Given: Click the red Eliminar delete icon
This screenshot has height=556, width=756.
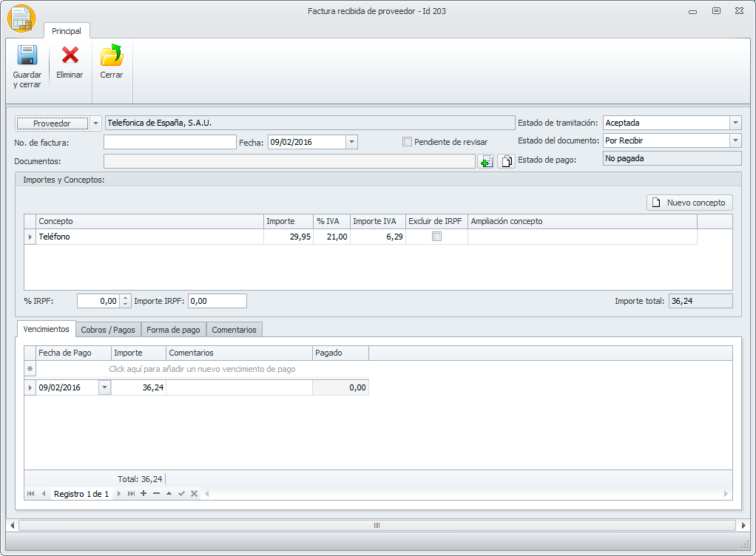Looking at the screenshot, I should click(70, 56).
